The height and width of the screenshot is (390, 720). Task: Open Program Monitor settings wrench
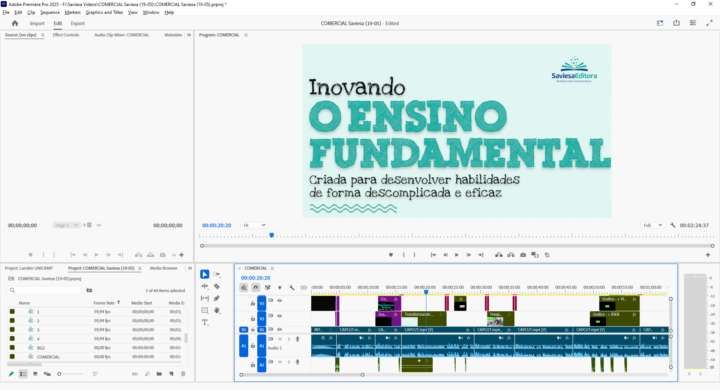673,225
